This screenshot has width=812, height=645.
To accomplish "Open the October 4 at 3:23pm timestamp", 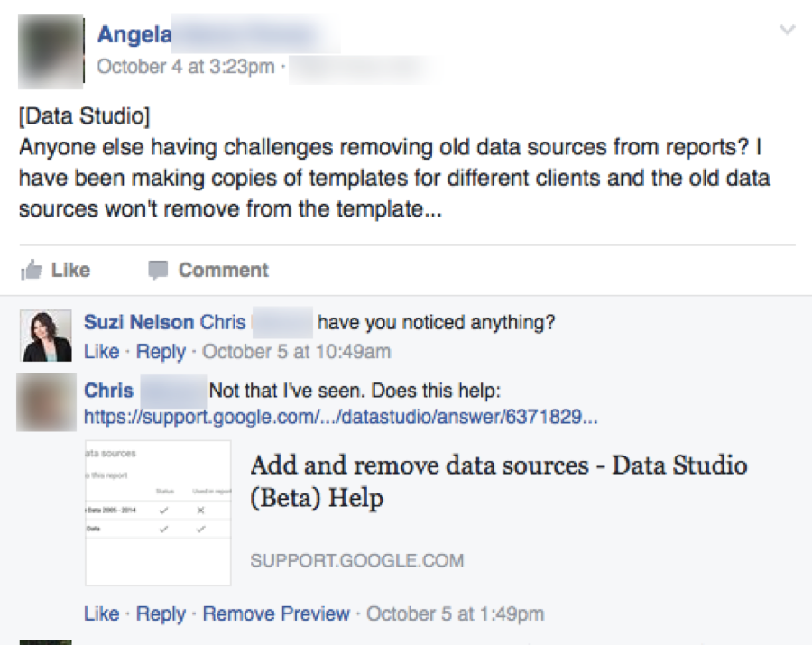I will (x=186, y=67).
